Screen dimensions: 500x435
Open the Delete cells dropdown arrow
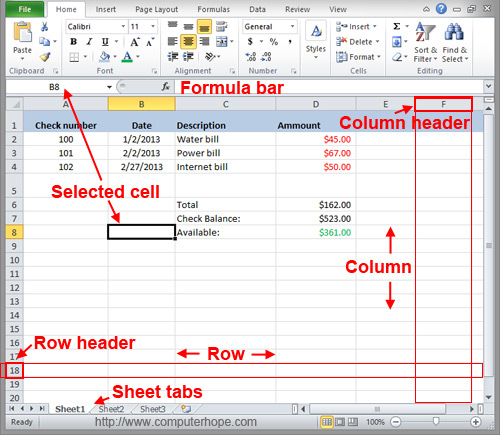point(377,42)
